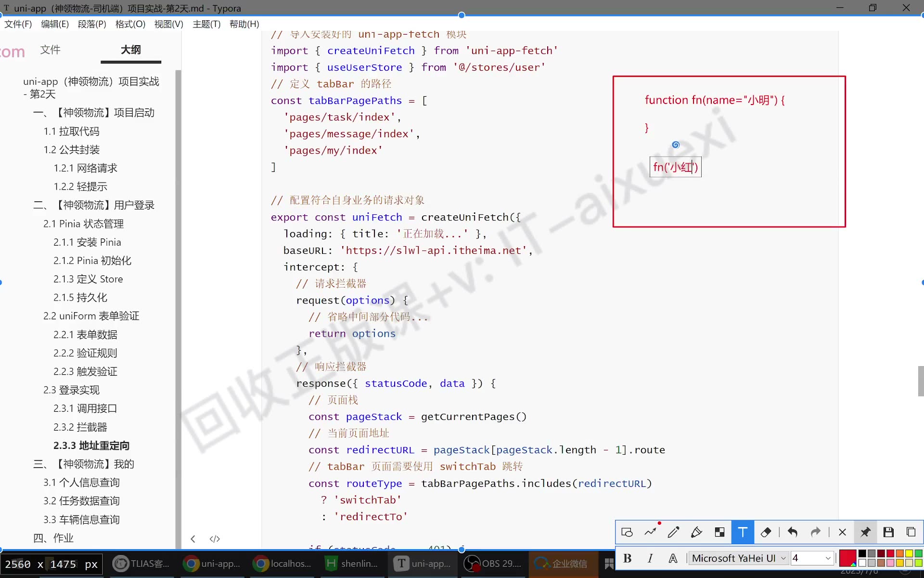924x578 pixels.
Task: Jump to outline heading 1.1 拉取代码
Action: coord(71,131)
